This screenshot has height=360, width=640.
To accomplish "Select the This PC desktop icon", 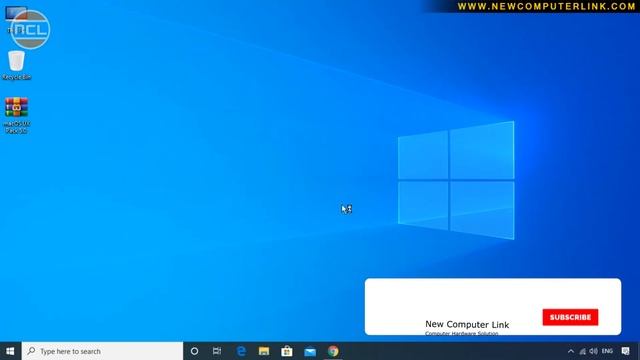I will click(16, 20).
